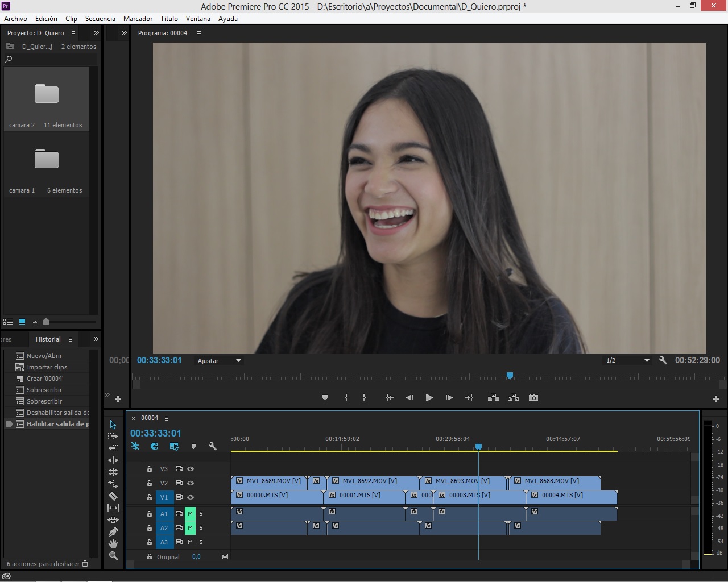Image resolution: width=728 pixels, height=582 pixels.
Task: Select the Track Select Forward tool
Action: 113,436
